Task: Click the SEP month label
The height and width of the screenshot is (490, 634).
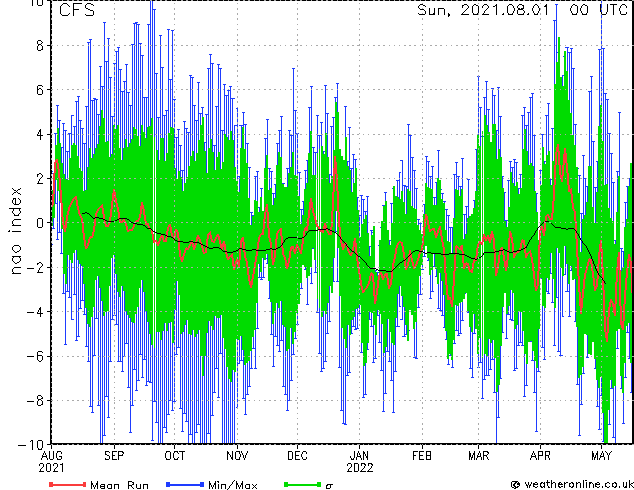Action: [114, 456]
